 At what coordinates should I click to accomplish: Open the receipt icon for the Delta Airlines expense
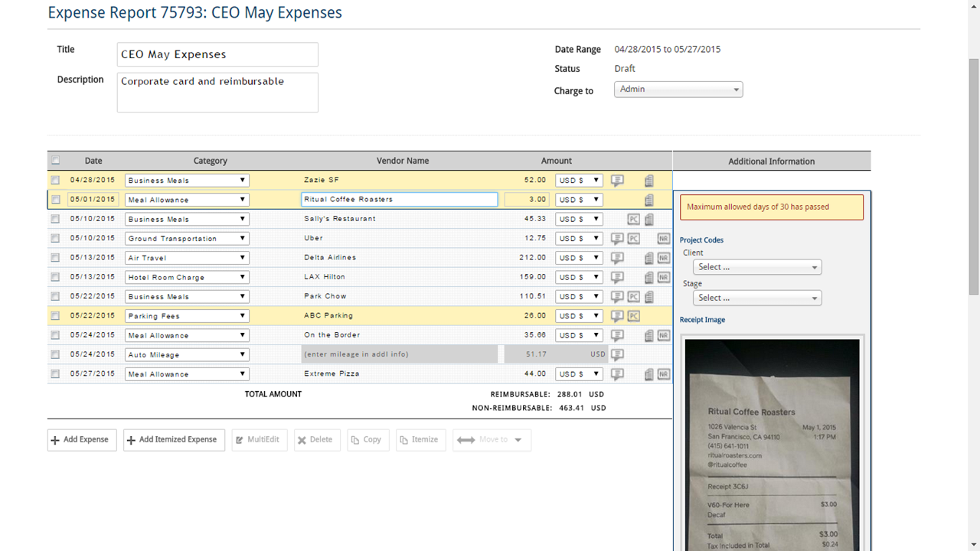648,258
